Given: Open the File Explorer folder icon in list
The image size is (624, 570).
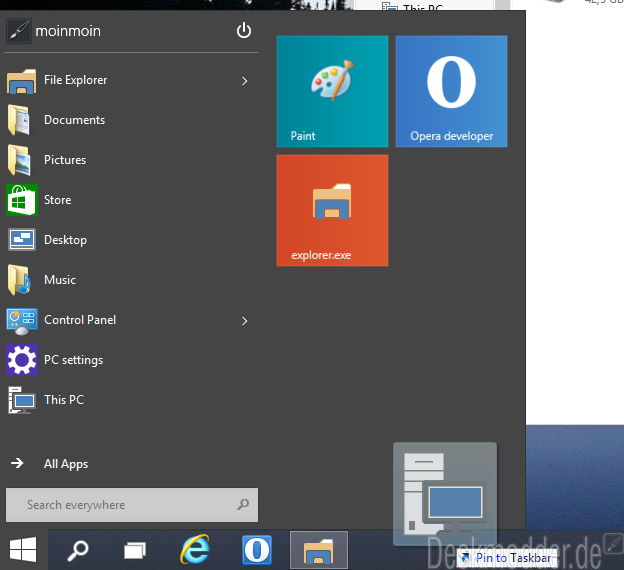Looking at the screenshot, I should pyautogui.click(x=21, y=81).
